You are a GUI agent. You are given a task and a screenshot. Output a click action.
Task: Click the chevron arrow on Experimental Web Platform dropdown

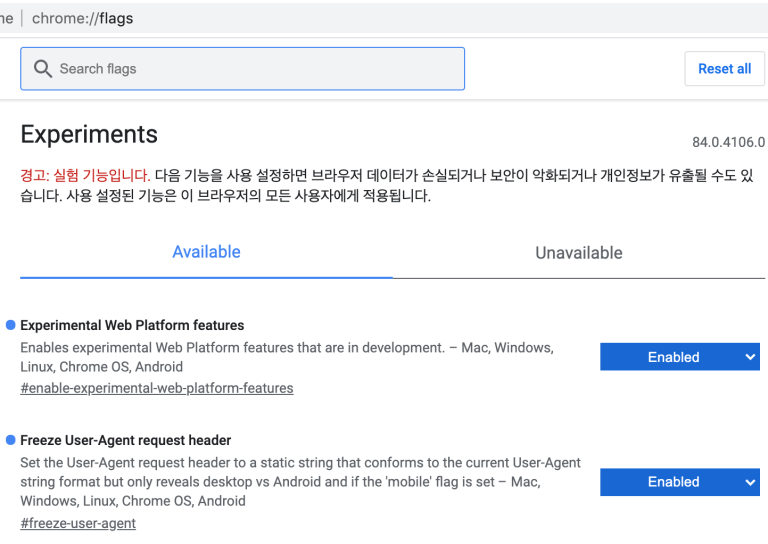(750, 357)
